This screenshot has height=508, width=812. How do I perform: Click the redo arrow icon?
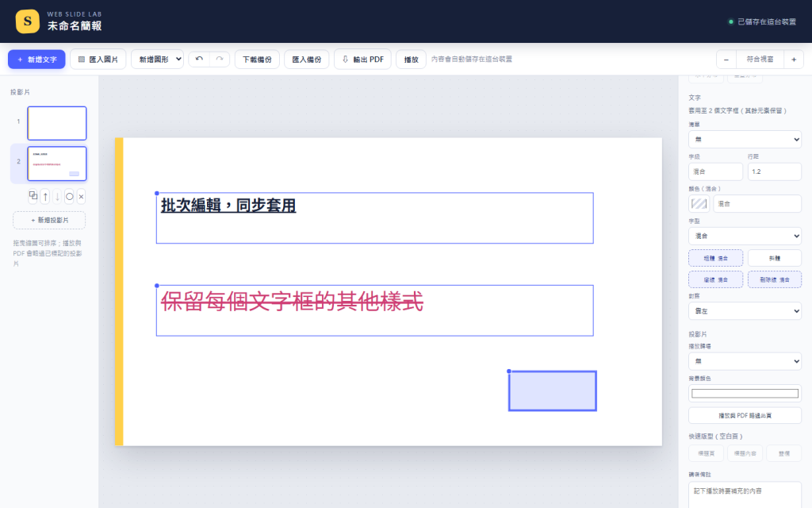pos(220,59)
